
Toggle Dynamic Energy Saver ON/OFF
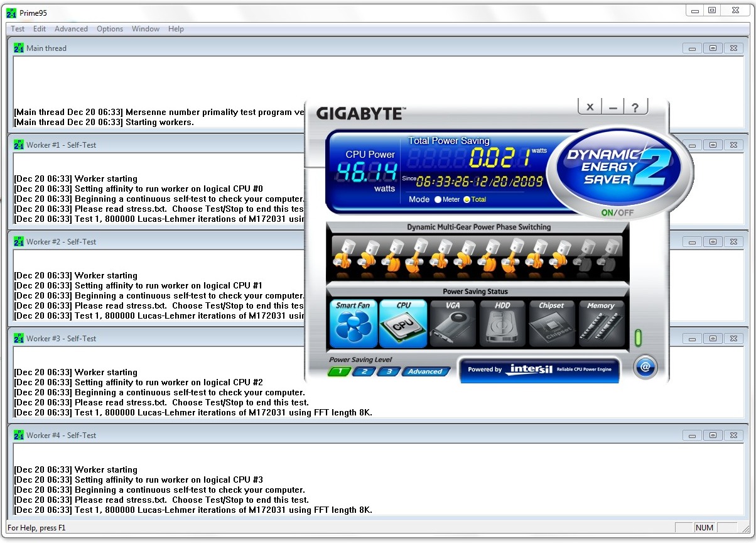[617, 212]
